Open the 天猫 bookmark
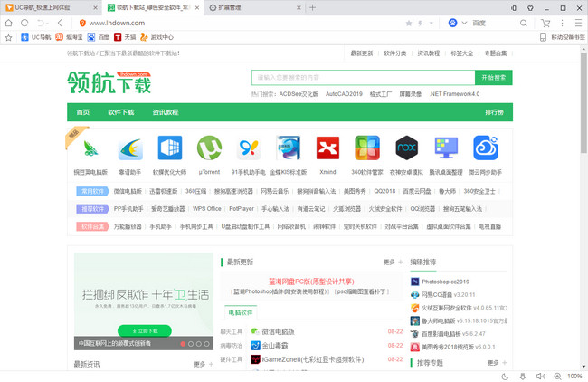 pyautogui.click(x=126, y=37)
